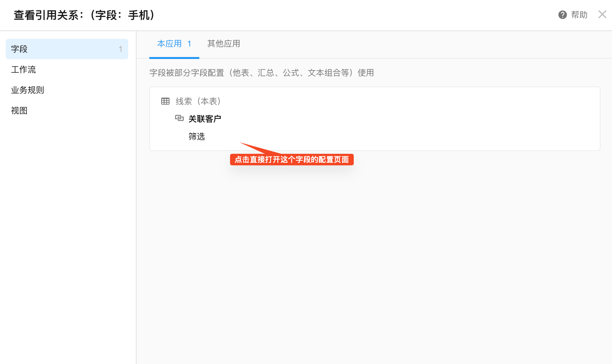Image resolution: width=612 pixels, height=364 pixels.
Task: Select 字段 in the left sidebar
Action: (x=19, y=49)
